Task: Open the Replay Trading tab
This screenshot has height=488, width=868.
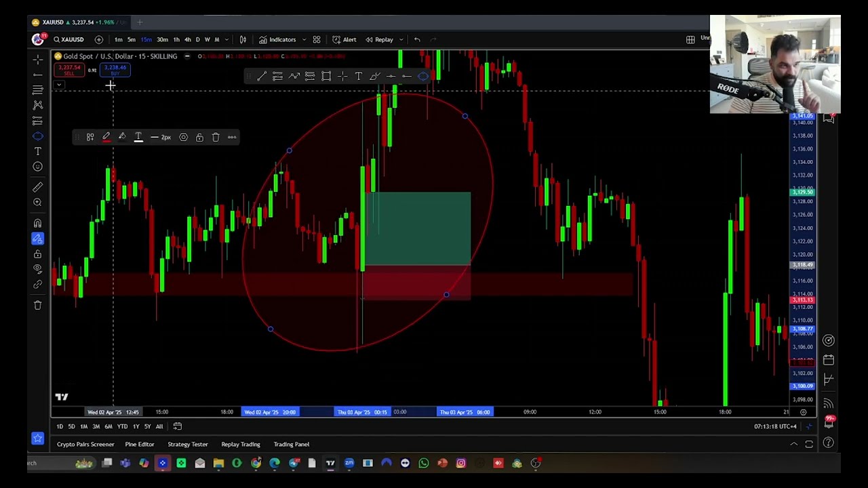Action: click(x=241, y=444)
